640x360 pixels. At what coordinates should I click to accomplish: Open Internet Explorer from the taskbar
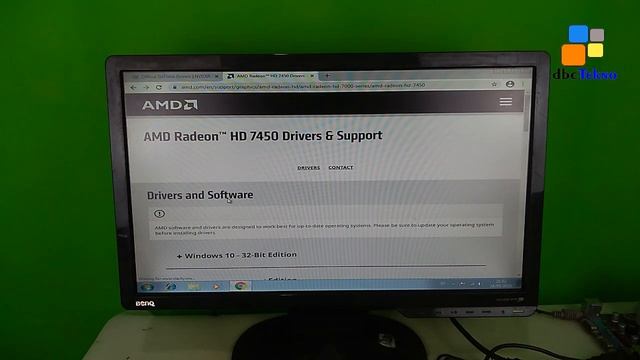click(x=170, y=287)
